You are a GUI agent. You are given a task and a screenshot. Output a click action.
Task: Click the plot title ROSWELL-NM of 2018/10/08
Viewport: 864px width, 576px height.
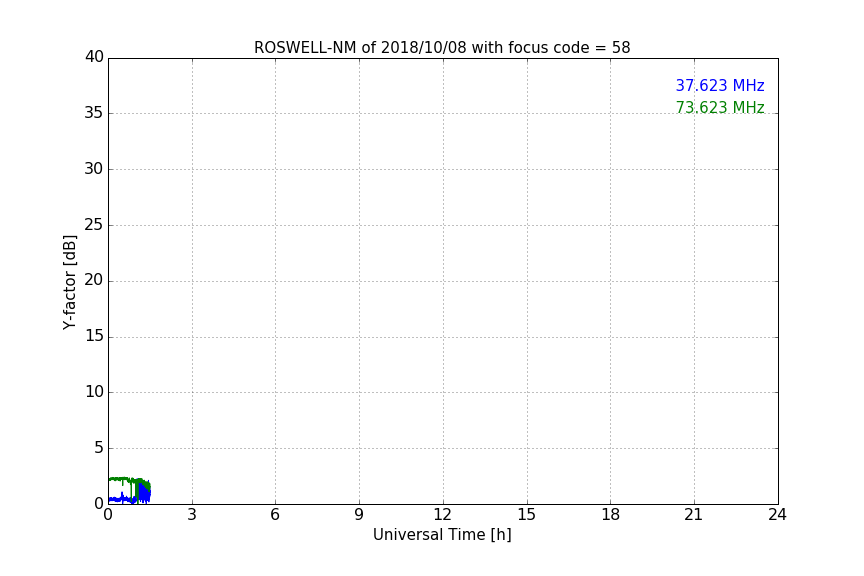[442, 47]
